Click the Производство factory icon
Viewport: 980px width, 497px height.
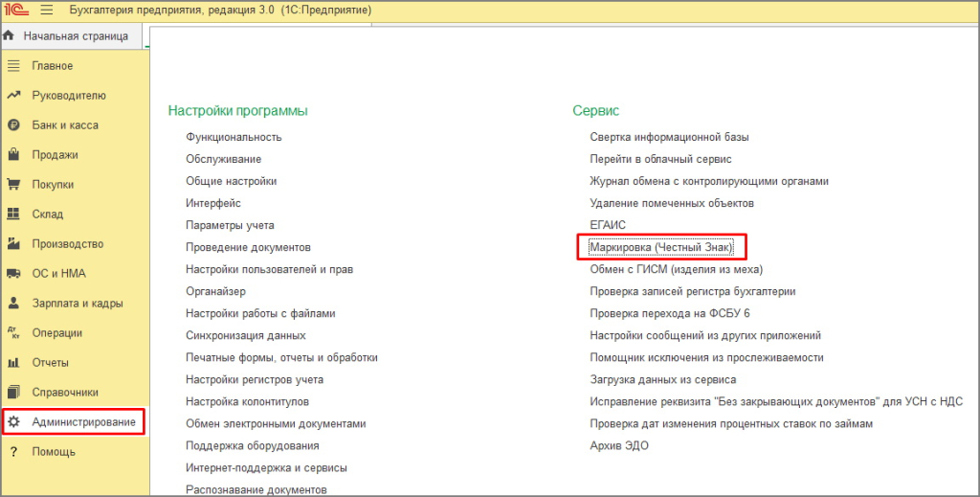pyautogui.click(x=13, y=244)
